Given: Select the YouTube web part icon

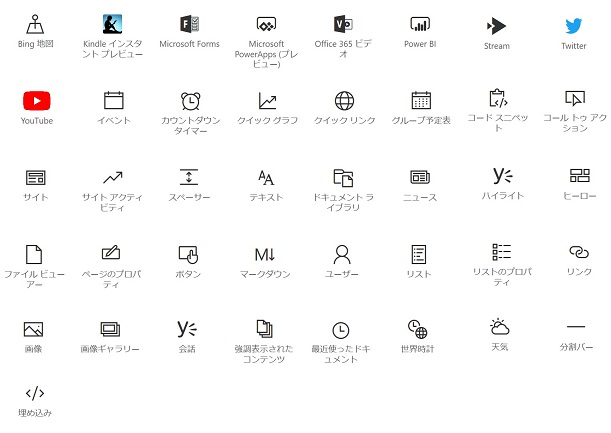Looking at the screenshot, I should 37,101.
